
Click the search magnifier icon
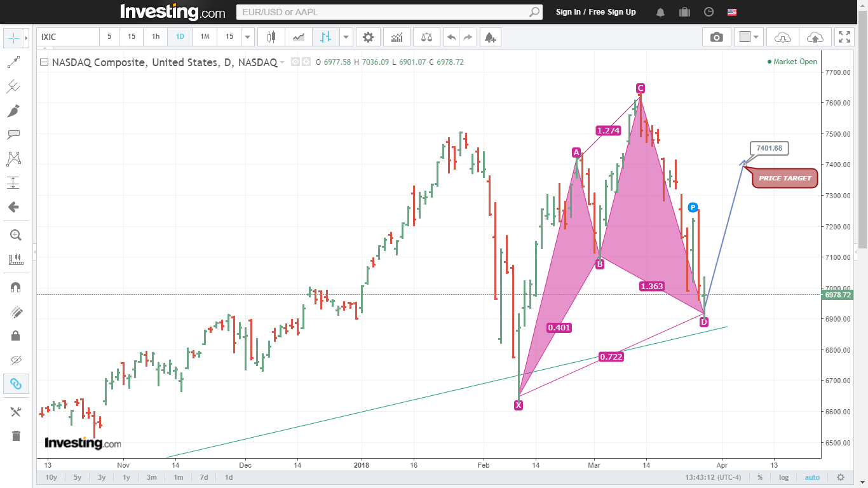pos(535,12)
